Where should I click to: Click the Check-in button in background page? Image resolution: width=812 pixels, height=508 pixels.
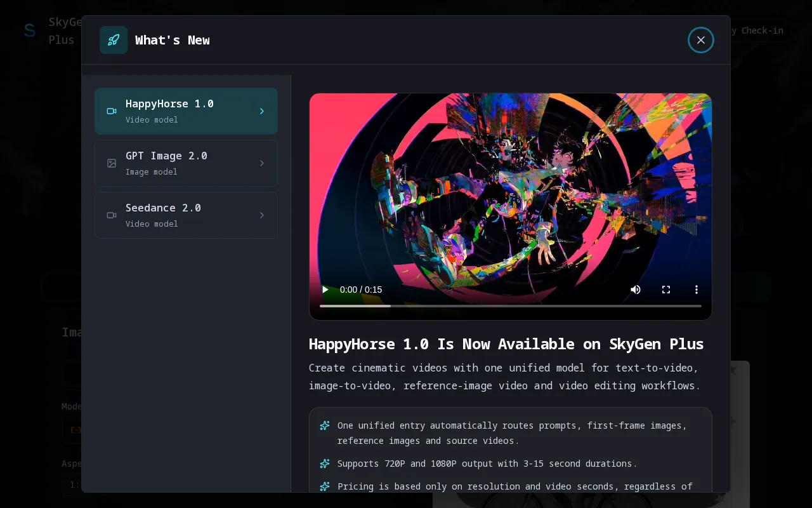[758, 30]
